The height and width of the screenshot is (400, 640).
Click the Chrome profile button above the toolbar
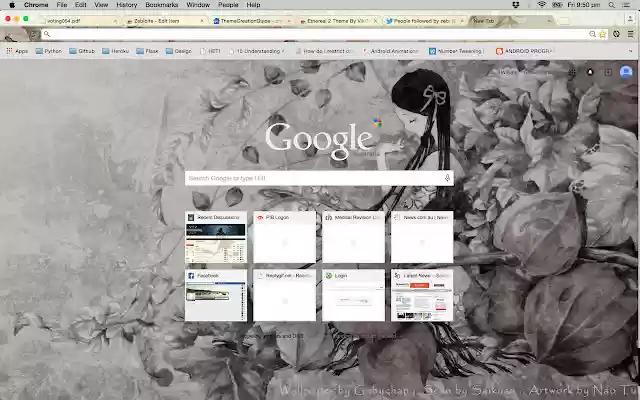coord(630,19)
